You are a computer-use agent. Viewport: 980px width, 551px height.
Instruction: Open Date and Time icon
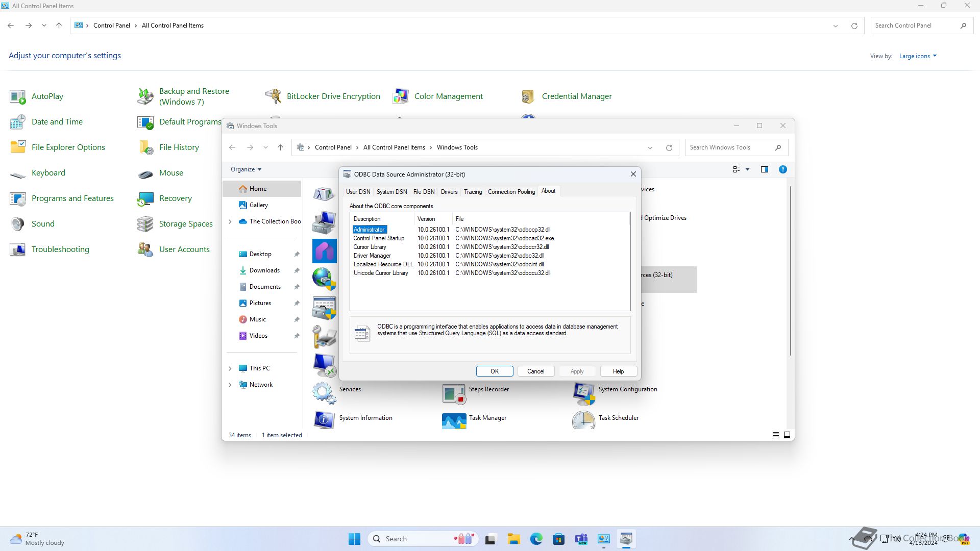tap(18, 122)
